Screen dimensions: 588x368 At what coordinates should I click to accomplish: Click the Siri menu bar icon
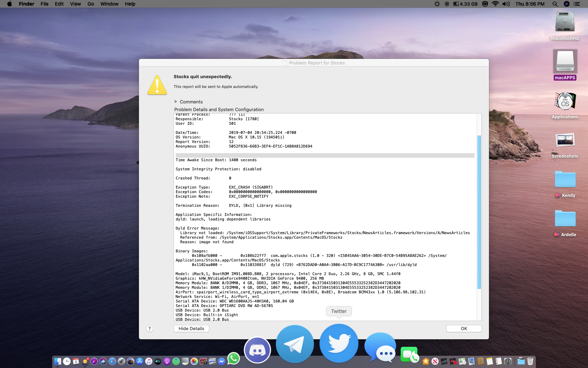[567, 4]
